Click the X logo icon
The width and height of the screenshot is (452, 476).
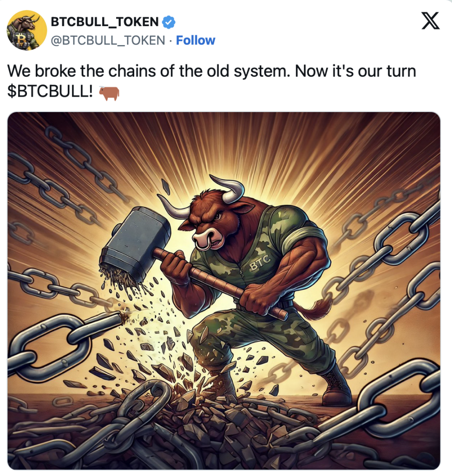(x=431, y=20)
